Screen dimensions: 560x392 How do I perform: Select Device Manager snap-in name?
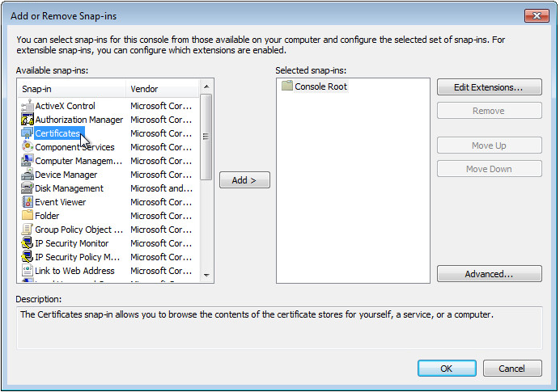click(x=66, y=175)
